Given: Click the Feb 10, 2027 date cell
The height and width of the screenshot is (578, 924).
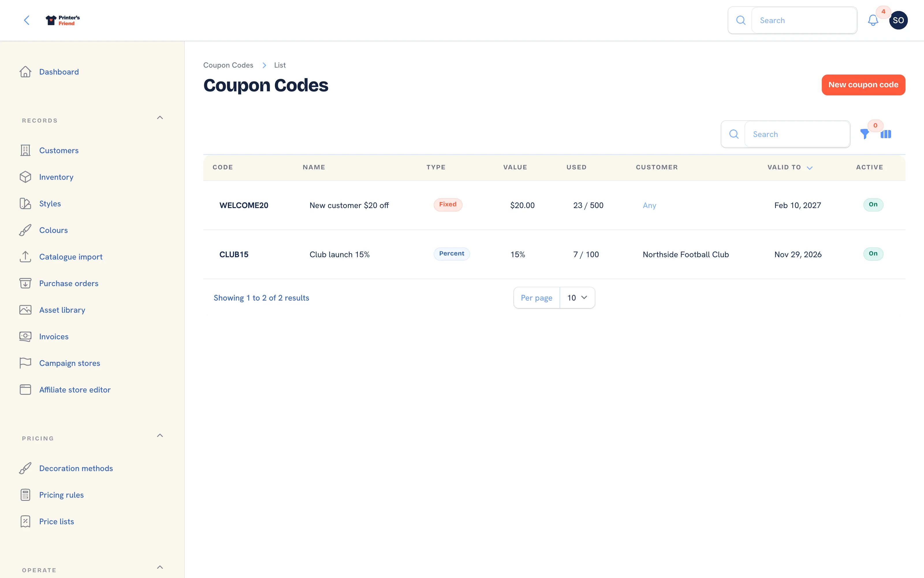Looking at the screenshot, I should coord(797,206).
